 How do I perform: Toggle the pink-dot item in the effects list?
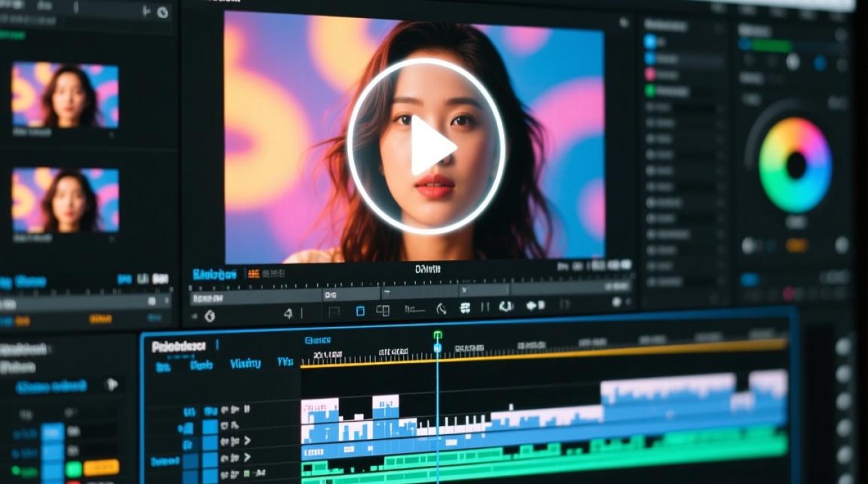coord(650,74)
